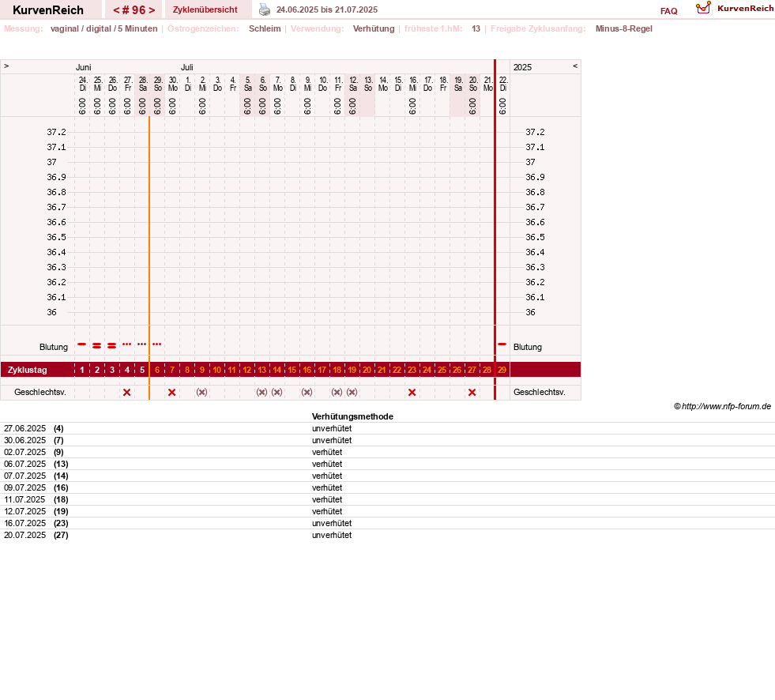This screenshot has height=700, width=775.
Task: Click the red X intercourse mark on day 27
Action: click(x=472, y=392)
